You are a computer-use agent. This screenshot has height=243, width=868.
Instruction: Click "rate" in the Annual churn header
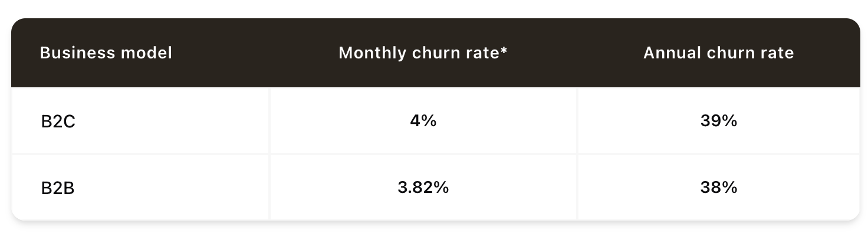point(777,53)
